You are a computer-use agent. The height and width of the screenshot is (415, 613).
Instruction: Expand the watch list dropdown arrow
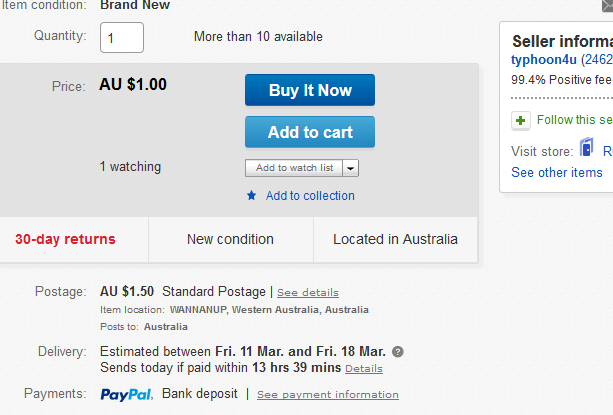click(x=351, y=168)
